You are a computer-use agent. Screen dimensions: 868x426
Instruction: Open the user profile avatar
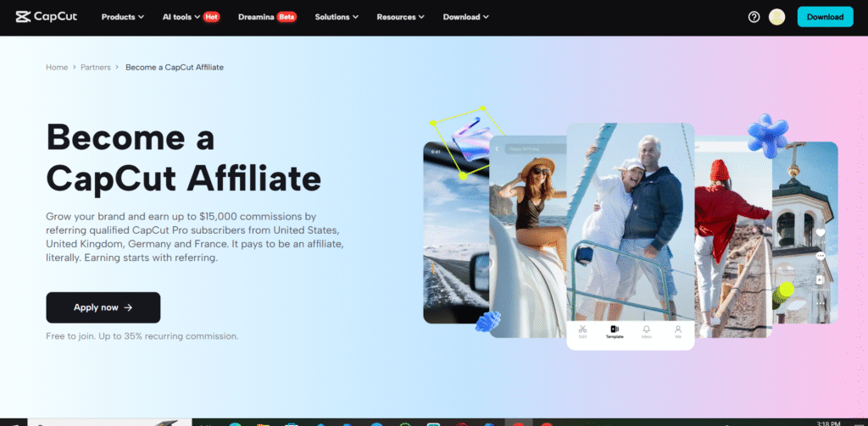(776, 17)
